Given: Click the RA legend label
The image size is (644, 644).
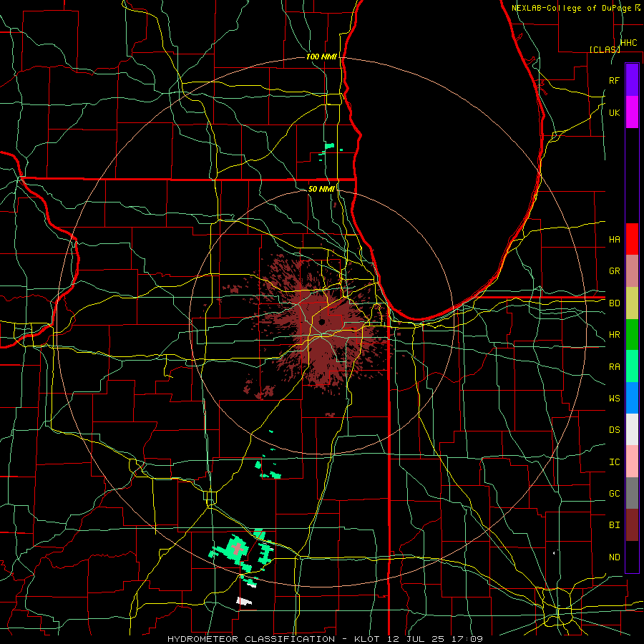Looking at the screenshot, I should point(614,367).
